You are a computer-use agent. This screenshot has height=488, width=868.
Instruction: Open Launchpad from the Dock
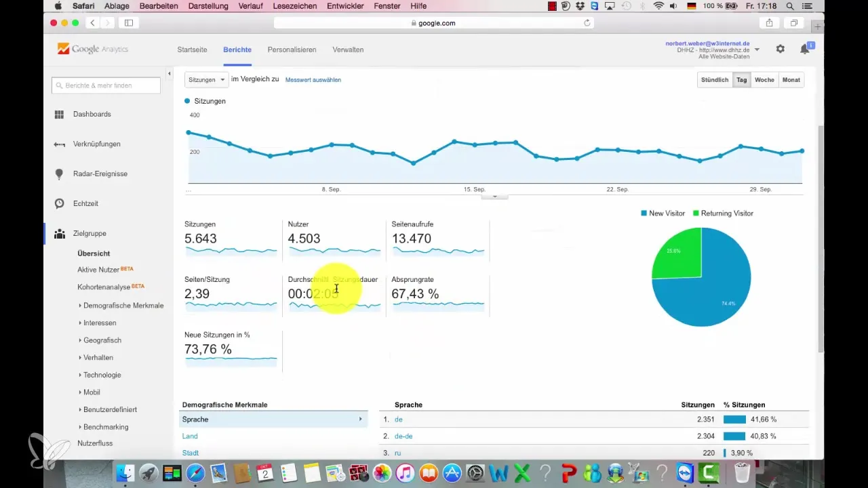coord(149,473)
